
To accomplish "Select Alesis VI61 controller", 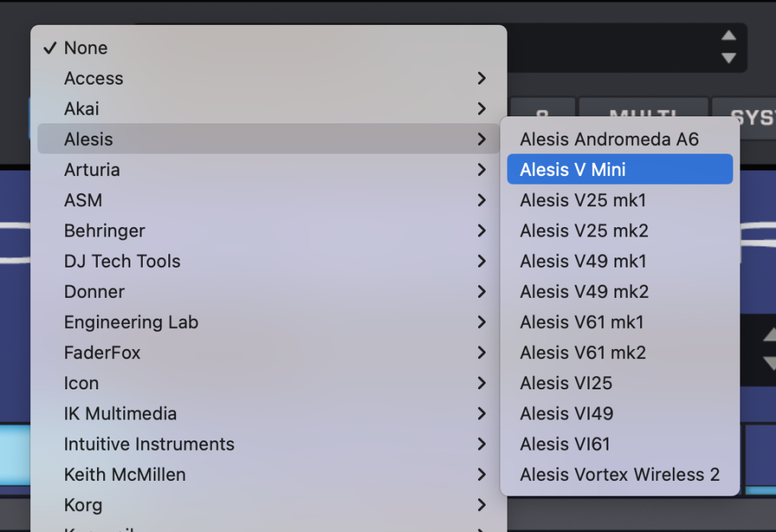I will [x=564, y=444].
